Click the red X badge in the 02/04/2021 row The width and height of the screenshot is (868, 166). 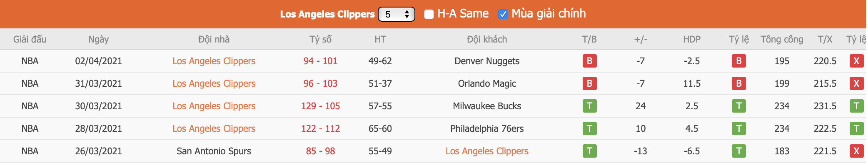(x=856, y=61)
